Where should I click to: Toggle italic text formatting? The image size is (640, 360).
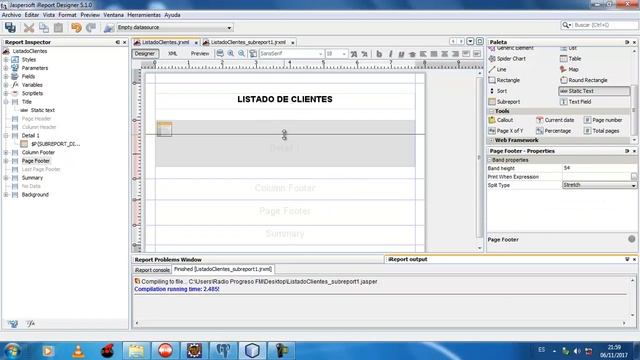390,53
